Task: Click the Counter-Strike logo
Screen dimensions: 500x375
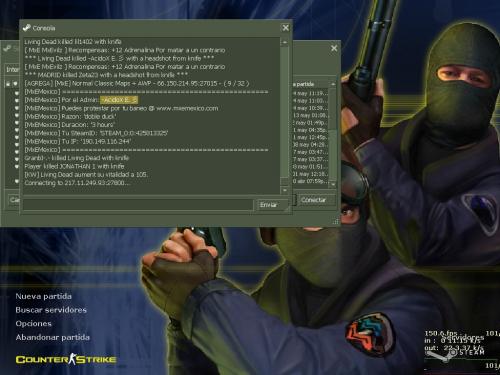Action: tap(66, 359)
